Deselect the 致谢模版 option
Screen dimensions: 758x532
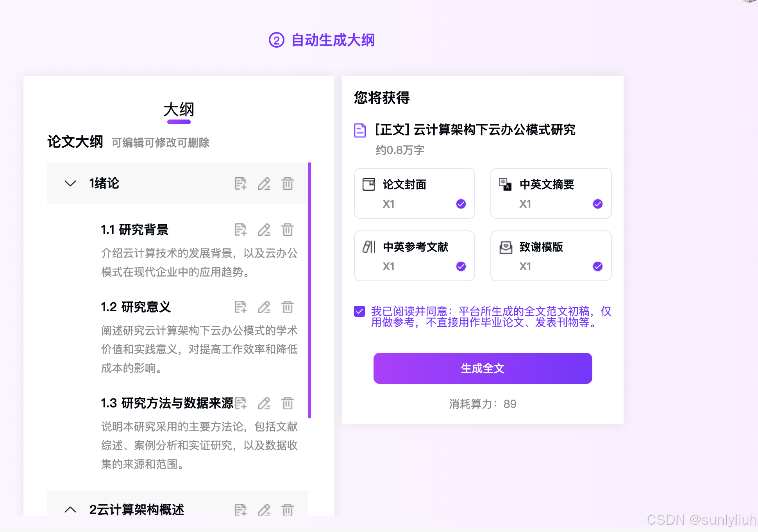pyautogui.click(x=597, y=266)
